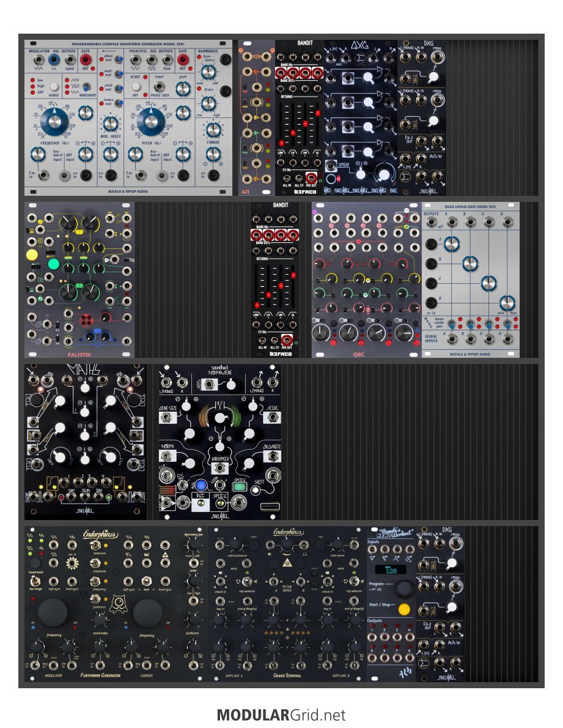563x728 pixels.
Task: Click the Principal oscillator final output jack
Action: click(x=167, y=59)
